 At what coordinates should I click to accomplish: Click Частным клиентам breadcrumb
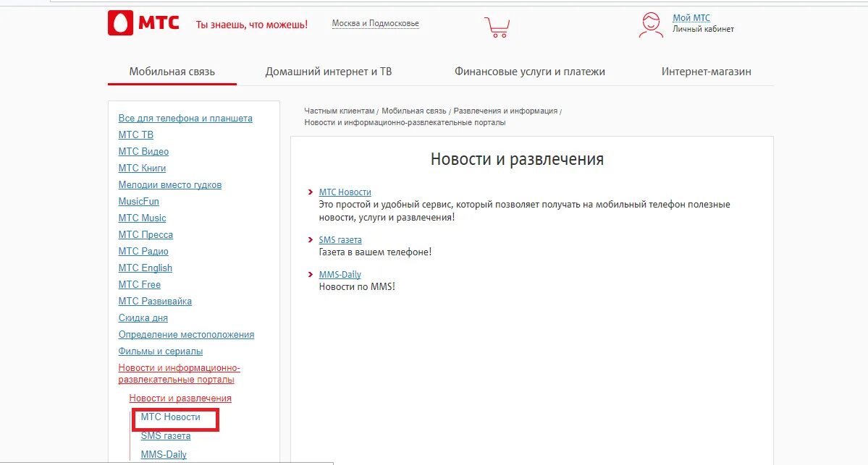(340, 111)
